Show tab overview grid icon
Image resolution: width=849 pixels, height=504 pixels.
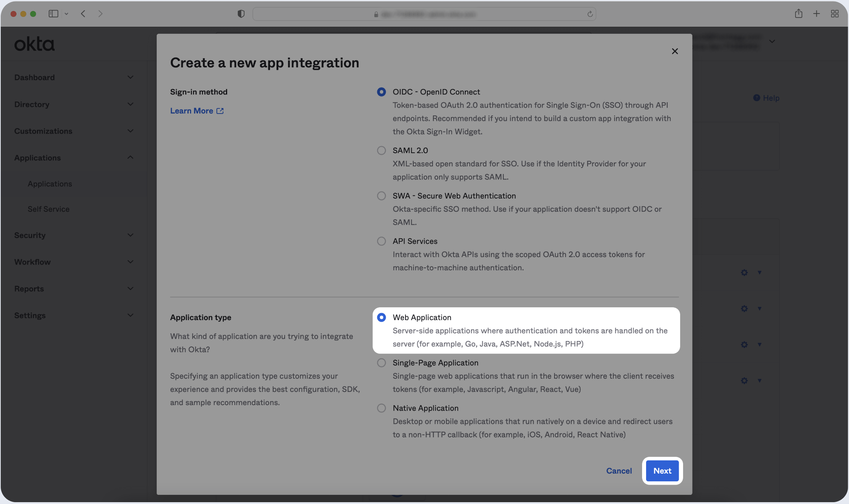point(835,14)
